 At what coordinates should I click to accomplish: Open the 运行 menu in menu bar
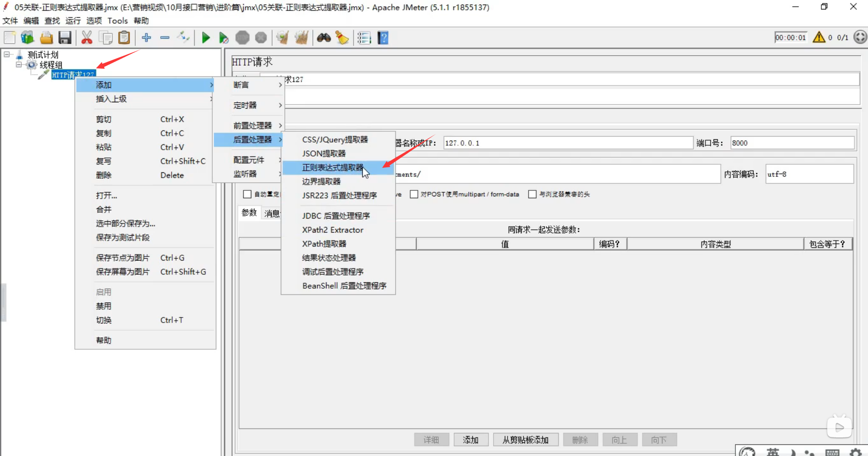click(x=73, y=21)
